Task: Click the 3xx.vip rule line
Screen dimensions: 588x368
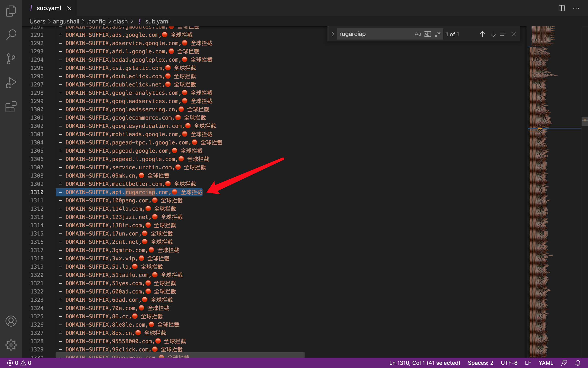Action: 114,258
